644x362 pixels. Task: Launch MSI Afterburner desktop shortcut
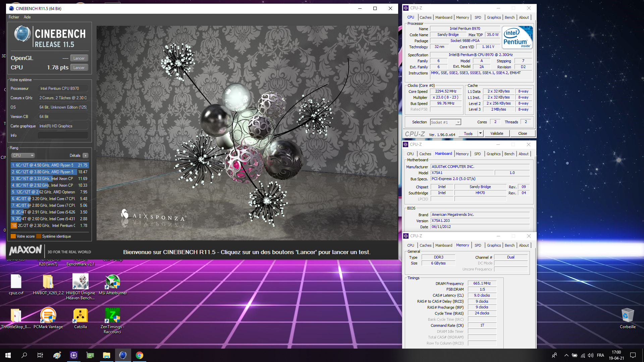113,284
